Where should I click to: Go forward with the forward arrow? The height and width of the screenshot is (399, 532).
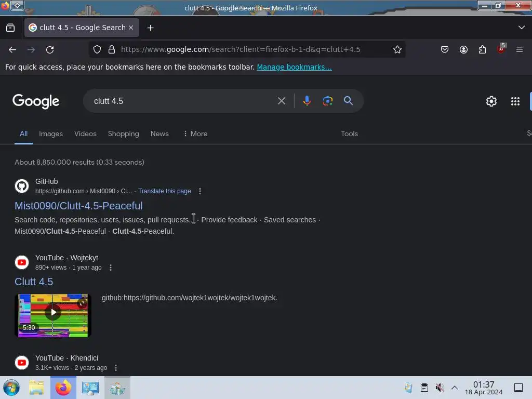pyautogui.click(x=31, y=50)
